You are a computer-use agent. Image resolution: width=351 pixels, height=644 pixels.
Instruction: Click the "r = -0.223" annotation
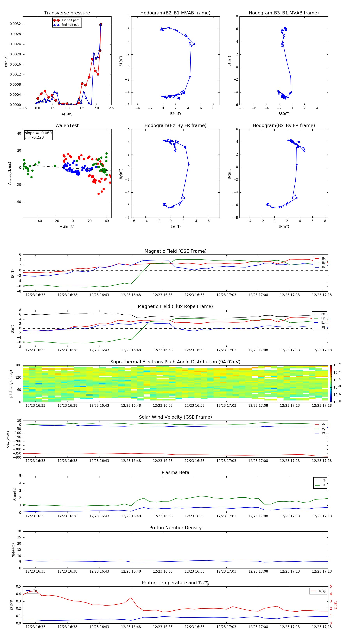[35, 137]
